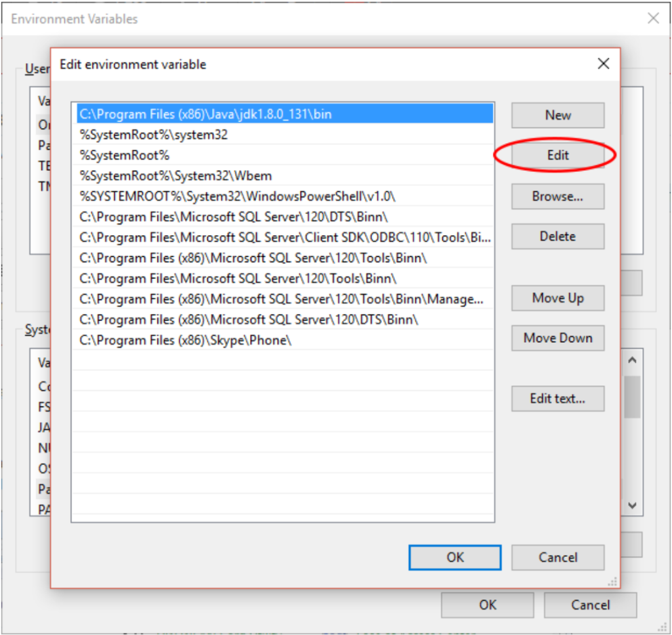The image size is (672, 635).
Task: Click Cancel in the Environment Variables window
Action: [590, 605]
